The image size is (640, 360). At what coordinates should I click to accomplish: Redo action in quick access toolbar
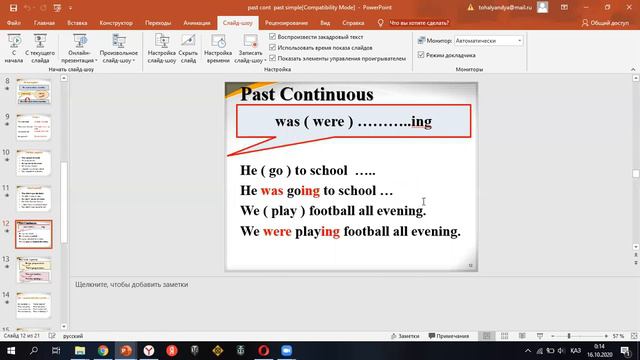(x=43, y=8)
